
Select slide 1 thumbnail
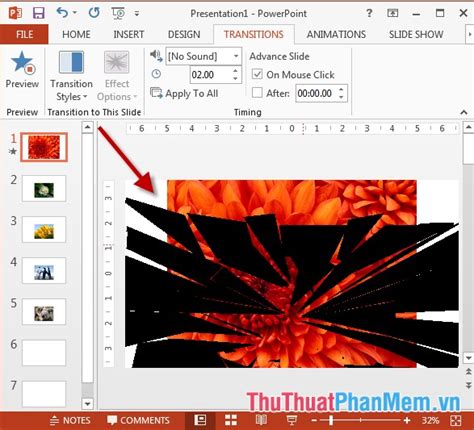[x=44, y=147]
